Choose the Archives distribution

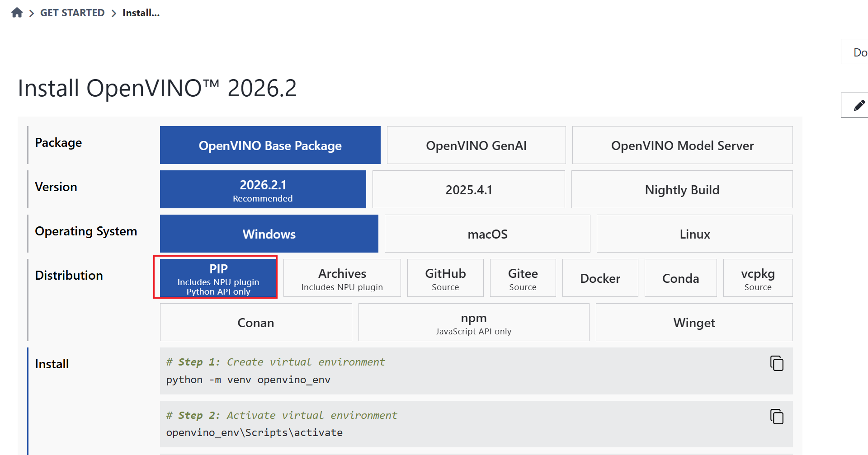pos(342,278)
